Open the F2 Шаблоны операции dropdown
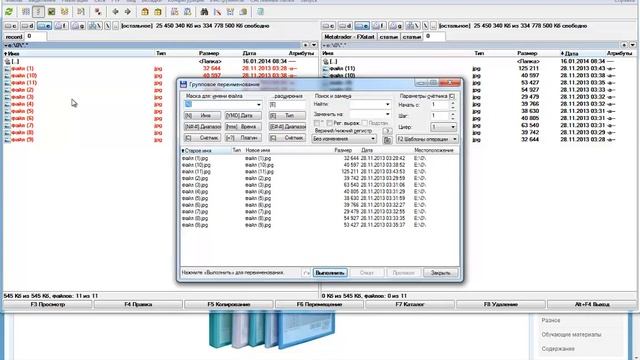 [x=427, y=139]
